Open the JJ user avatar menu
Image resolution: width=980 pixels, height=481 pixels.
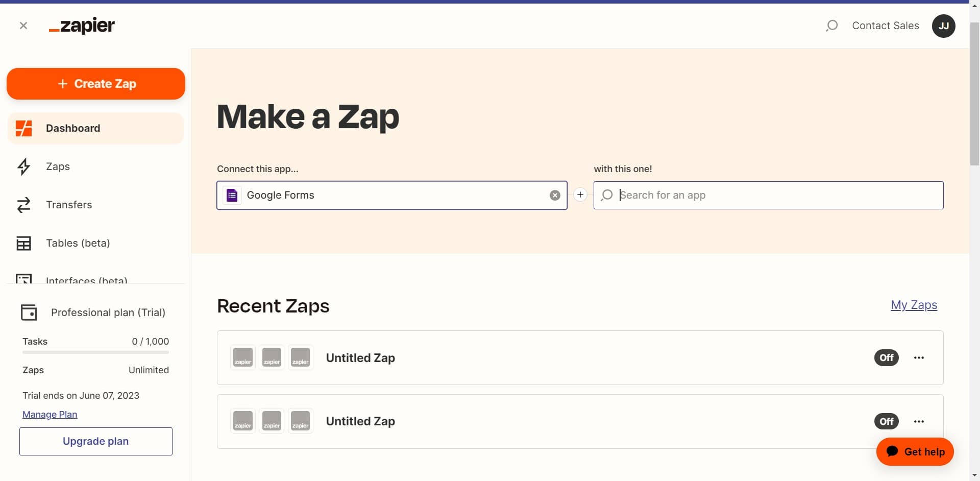(943, 26)
